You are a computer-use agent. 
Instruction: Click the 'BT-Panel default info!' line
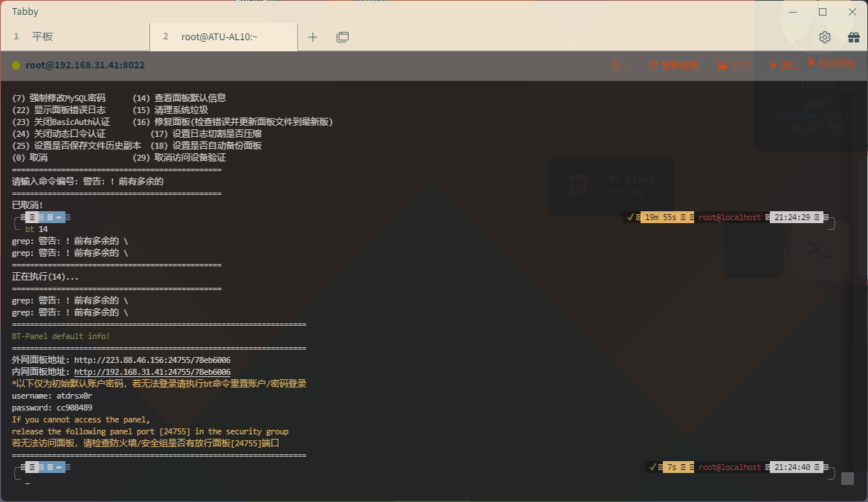tap(61, 336)
